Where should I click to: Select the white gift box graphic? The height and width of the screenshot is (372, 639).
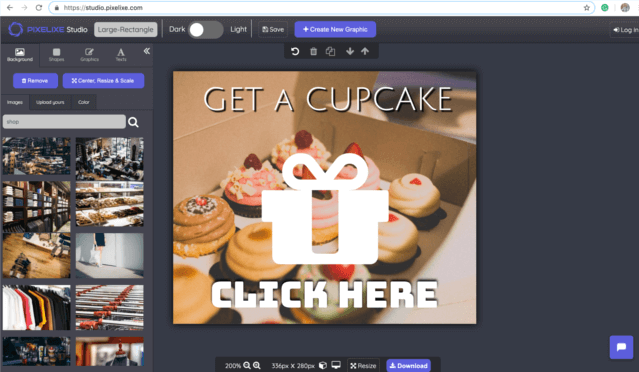pyautogui.click(x=325, y=208)
